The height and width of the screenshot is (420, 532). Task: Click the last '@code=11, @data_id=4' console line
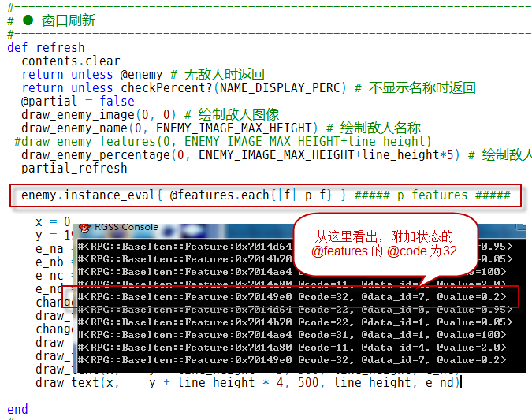coord(292,348)
